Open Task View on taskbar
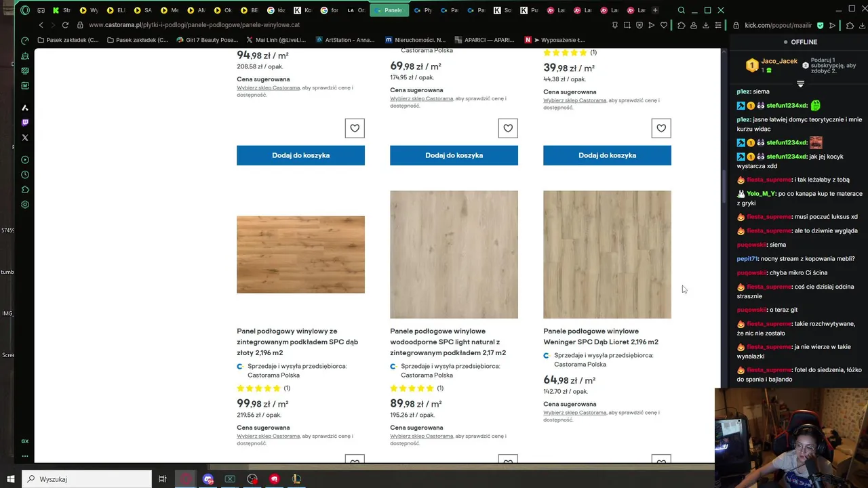 [163, 479]
